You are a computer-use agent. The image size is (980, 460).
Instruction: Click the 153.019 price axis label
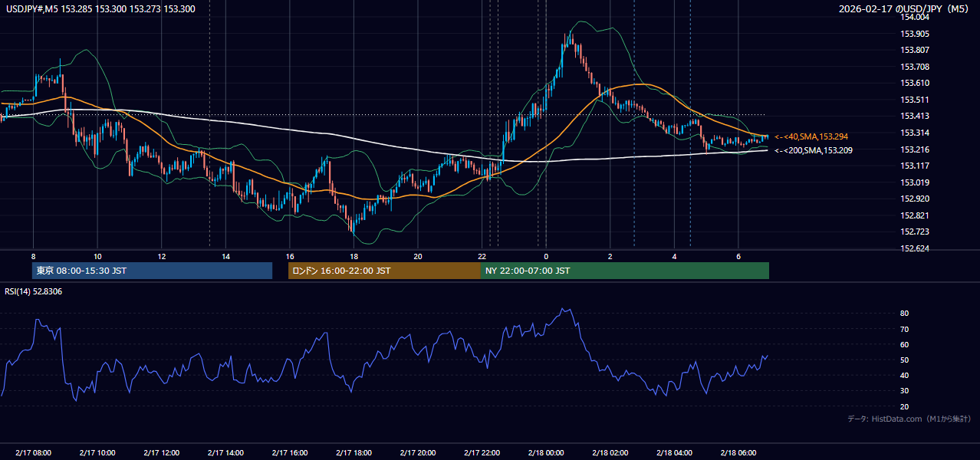(x=915, y=182)
